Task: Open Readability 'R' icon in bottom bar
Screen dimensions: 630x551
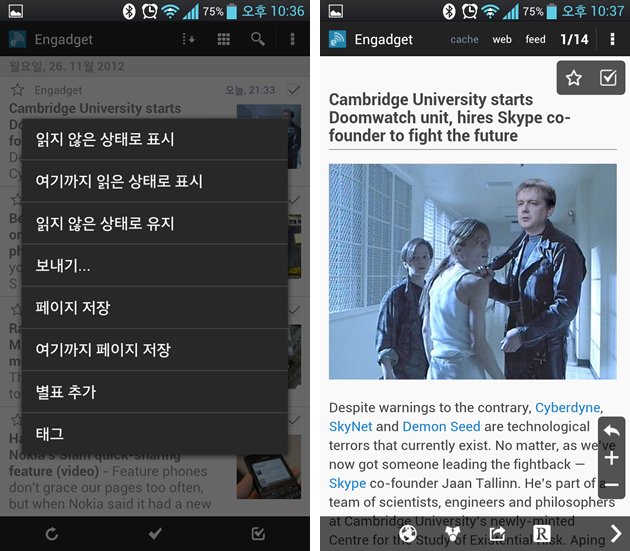Action: click(541, 534)
